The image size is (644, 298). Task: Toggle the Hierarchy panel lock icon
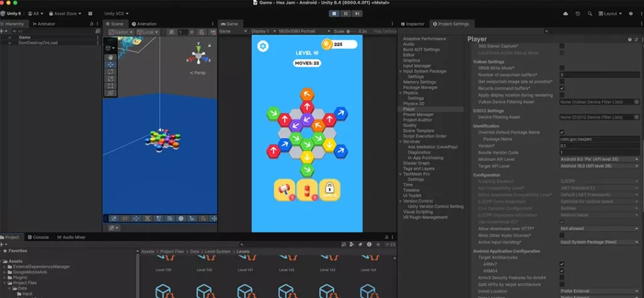[91, 24]
